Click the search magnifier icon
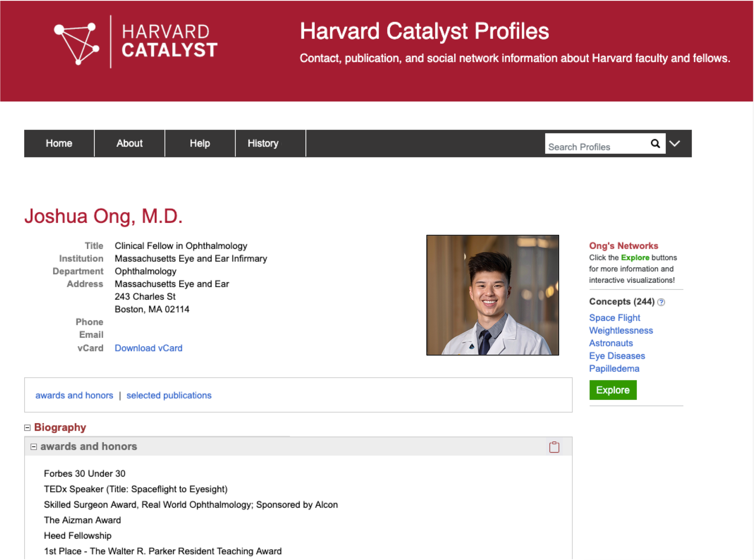754x560 pixels. click(655, 144)
